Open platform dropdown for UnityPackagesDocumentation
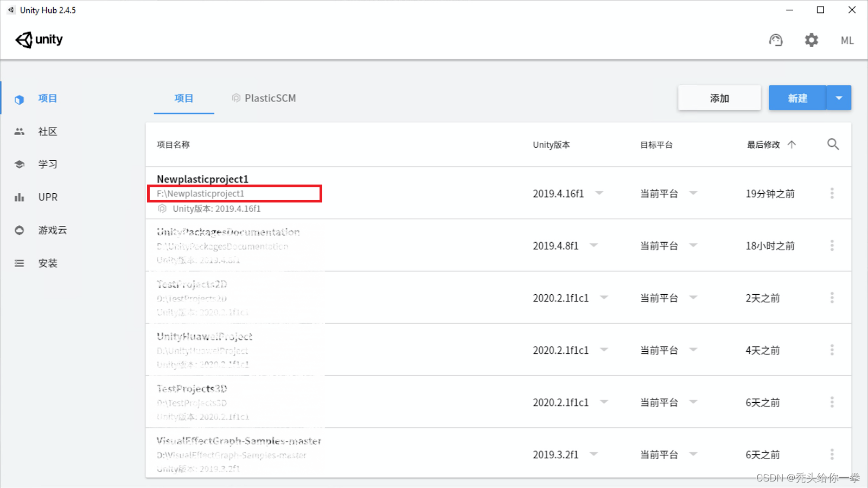 (x=693, y=245)
